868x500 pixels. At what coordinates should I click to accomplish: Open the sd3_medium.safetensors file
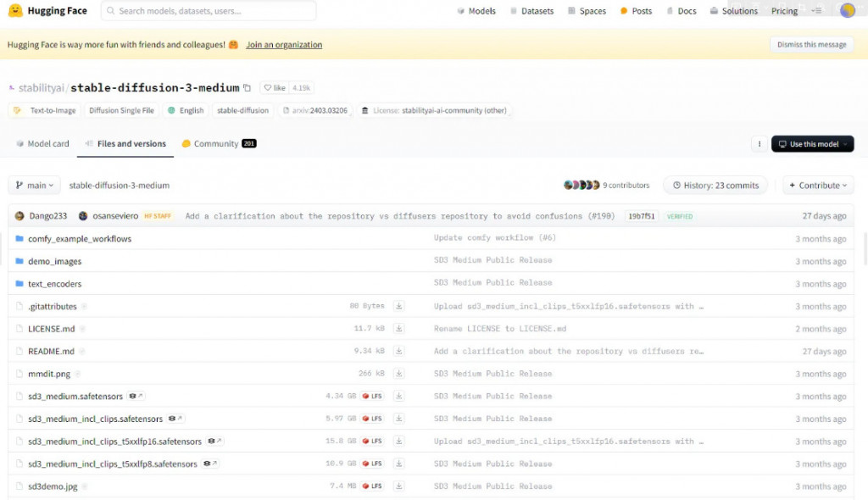[75, 396]
